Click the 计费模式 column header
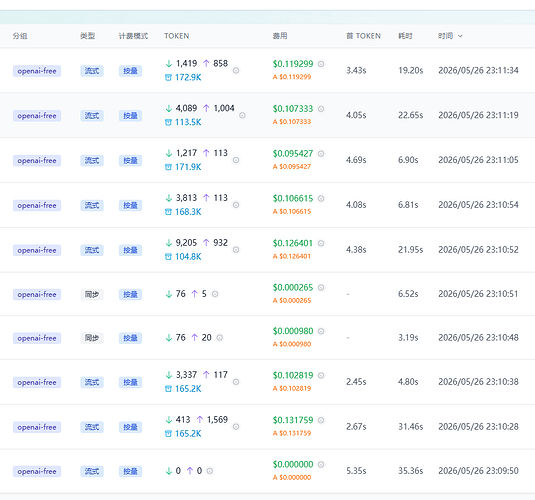Viewport: 535px width, 500px height. click(133, 36)
